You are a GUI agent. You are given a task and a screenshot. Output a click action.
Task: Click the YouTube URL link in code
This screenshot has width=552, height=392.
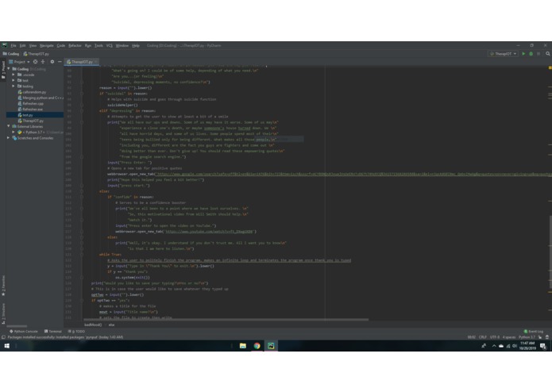pos(209,232)
